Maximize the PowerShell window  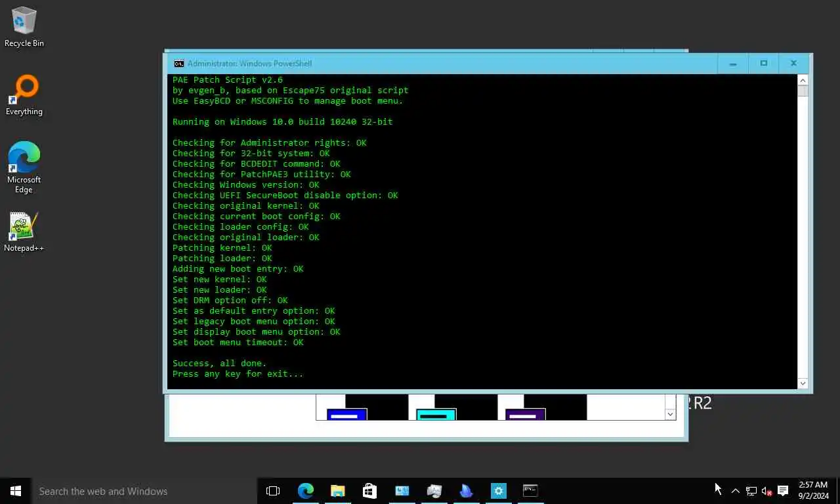[764, 64]
